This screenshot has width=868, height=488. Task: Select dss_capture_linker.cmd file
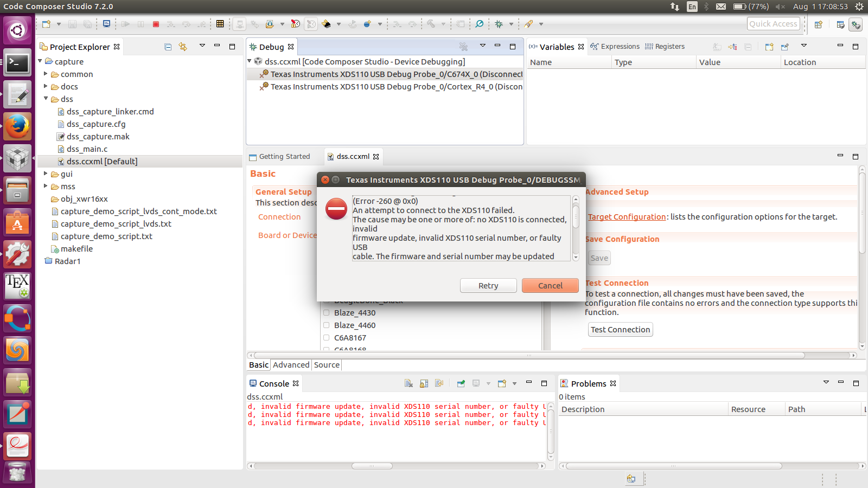[110, 112]
